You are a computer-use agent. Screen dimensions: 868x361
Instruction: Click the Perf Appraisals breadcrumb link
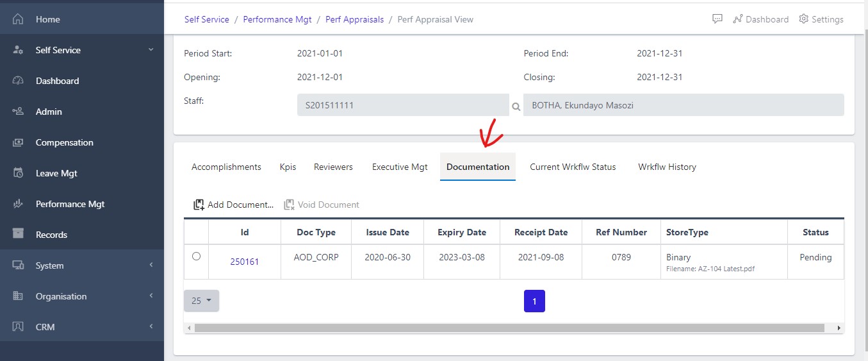[354, 19]
